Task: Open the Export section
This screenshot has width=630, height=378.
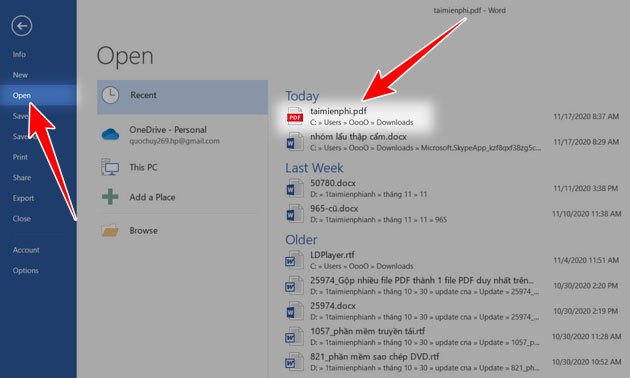Action: [23, 198]
